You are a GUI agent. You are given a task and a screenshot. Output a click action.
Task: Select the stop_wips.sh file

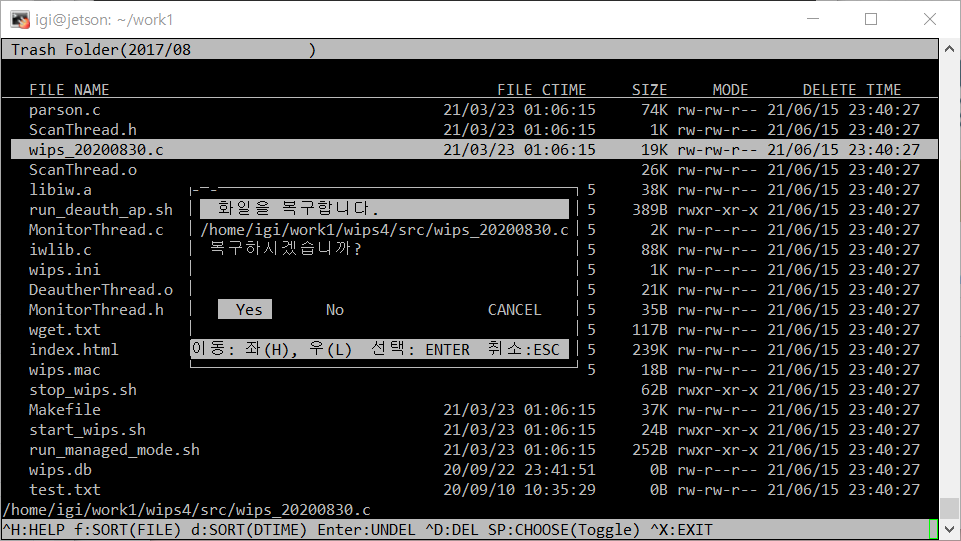coord(83,390)
